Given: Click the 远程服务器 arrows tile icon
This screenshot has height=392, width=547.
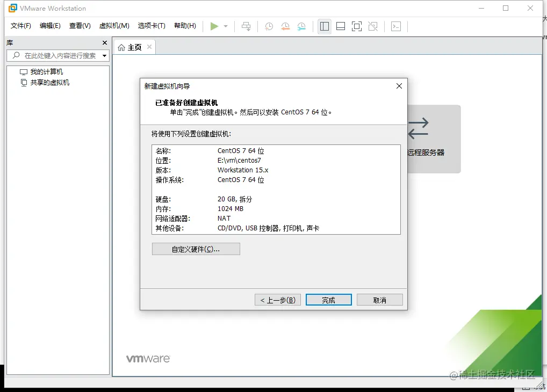Looking at the screenshot, I should [x=418, y=128].
